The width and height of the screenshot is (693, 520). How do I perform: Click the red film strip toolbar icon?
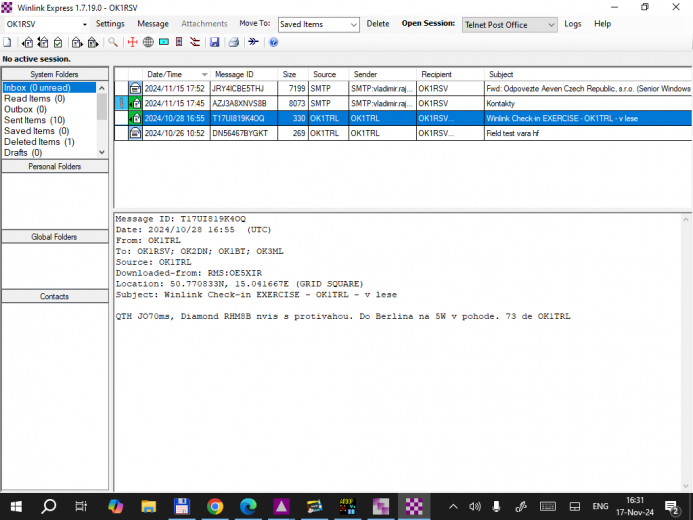tap(179, 42)
